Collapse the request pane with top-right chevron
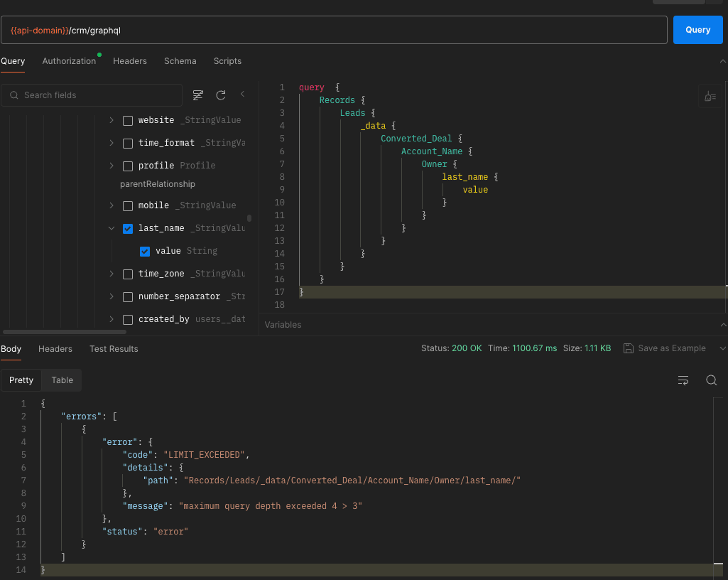This screenshot has width=728, height=580. coord(723,61)
